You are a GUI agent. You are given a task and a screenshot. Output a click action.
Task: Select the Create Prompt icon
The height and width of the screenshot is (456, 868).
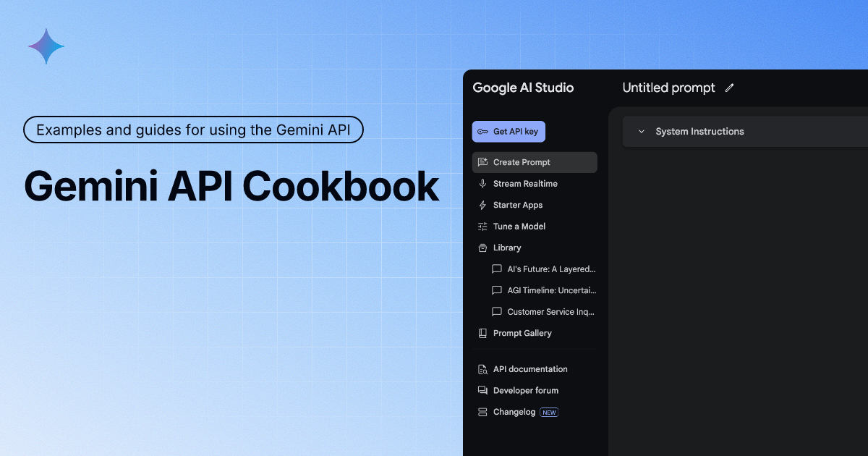[482, 162]
